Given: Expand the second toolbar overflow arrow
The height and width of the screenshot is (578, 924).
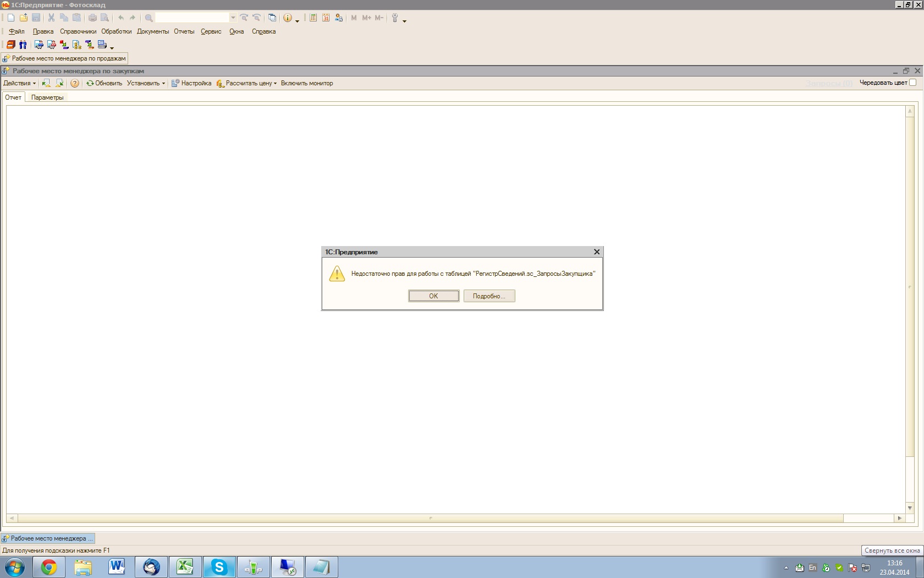Looking at the screenshot, I should tap(112, 47).
